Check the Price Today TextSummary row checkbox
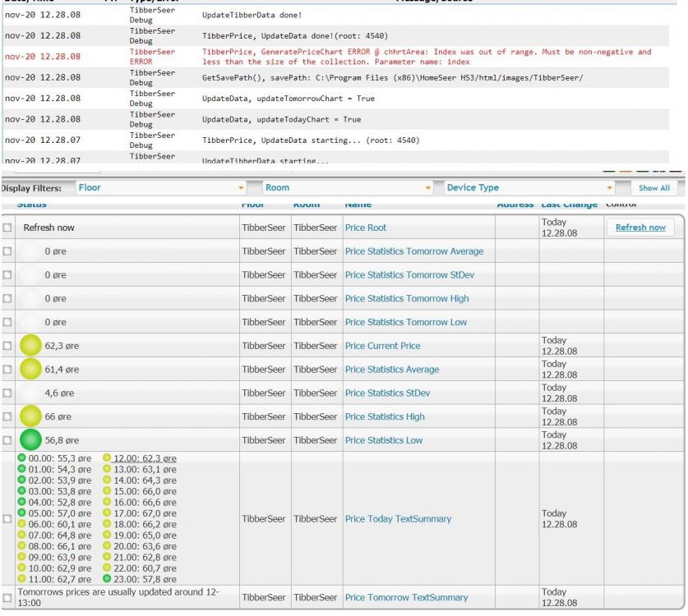Viewport: 688px width, 616px height. (7, 519)
